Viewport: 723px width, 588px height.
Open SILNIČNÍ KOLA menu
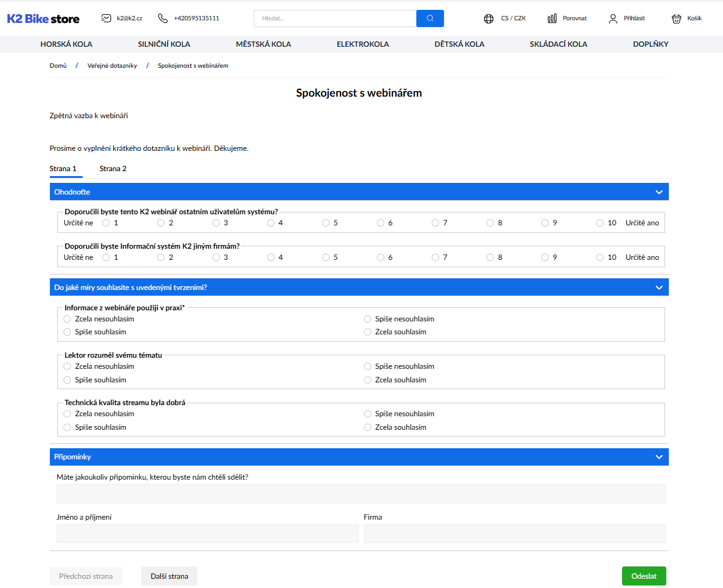(164, 44)
